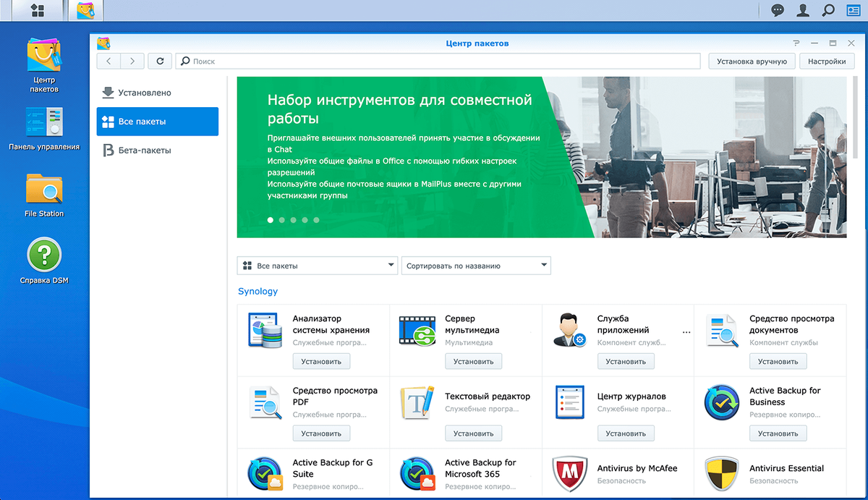This screenshot has width=868, height=500.
Task: Click the Active Backup for G Suite icon
Action: click(x=264, y=475)
